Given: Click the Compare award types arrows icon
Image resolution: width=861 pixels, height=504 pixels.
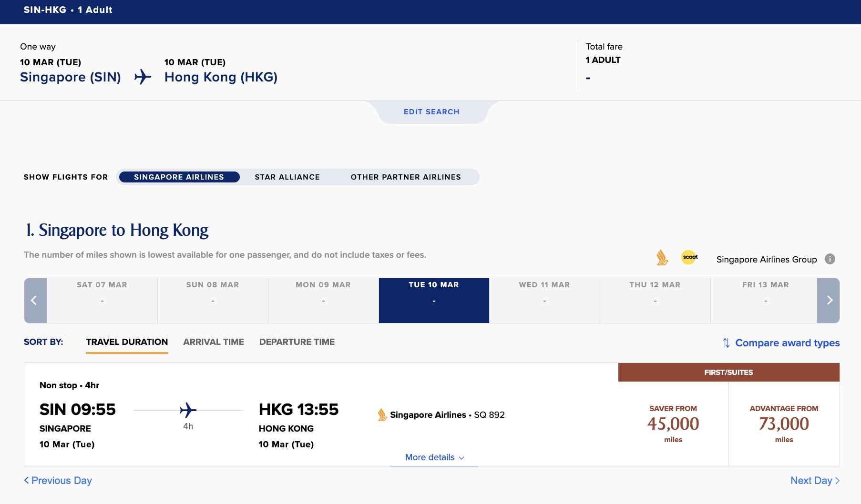Looking at the screenshot, I should [x=726, y=343].
